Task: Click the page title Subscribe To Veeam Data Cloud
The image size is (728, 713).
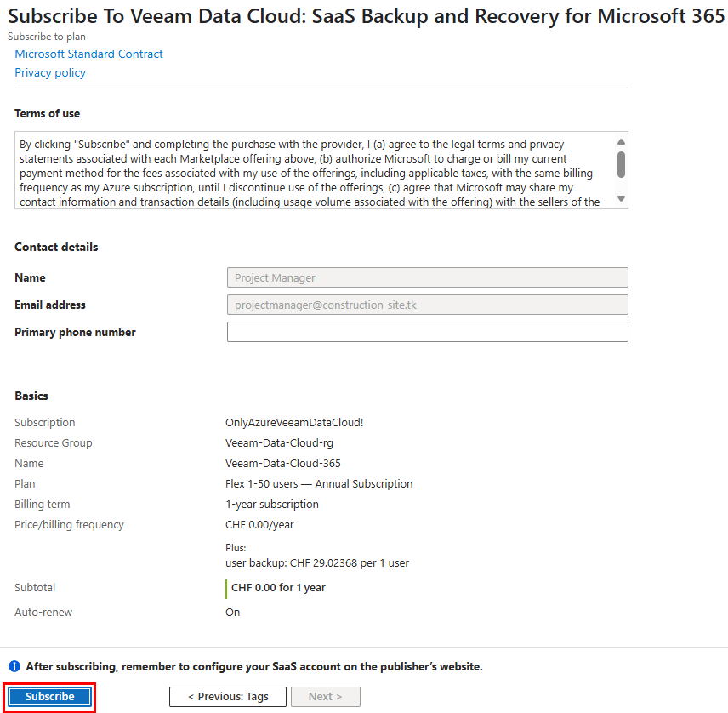Action: [366, 16]
